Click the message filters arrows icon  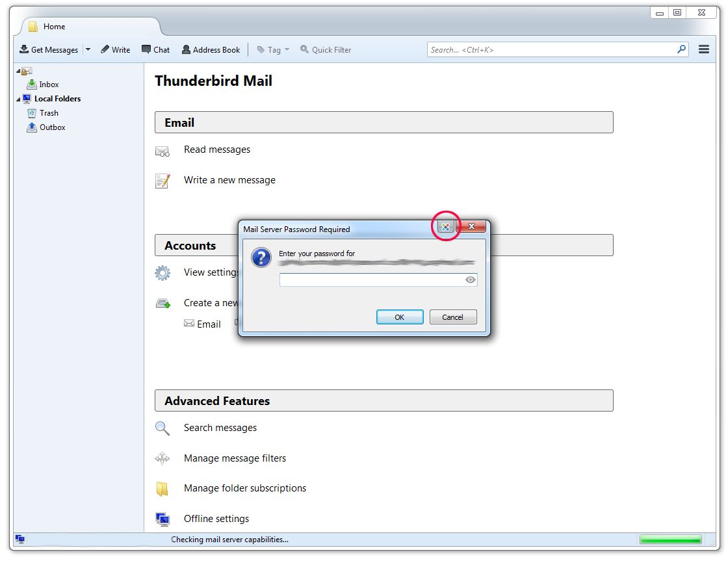click(x=162, y=459)
